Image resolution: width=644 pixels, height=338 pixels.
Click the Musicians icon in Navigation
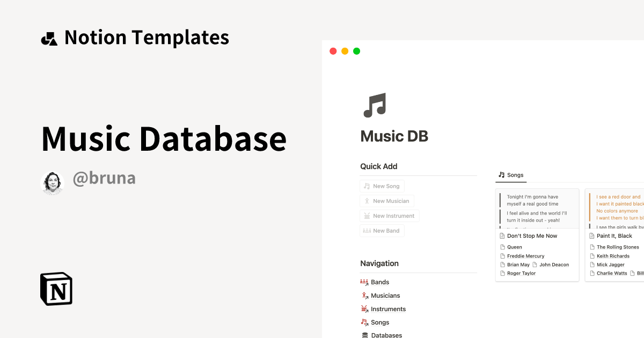point(365,296)
